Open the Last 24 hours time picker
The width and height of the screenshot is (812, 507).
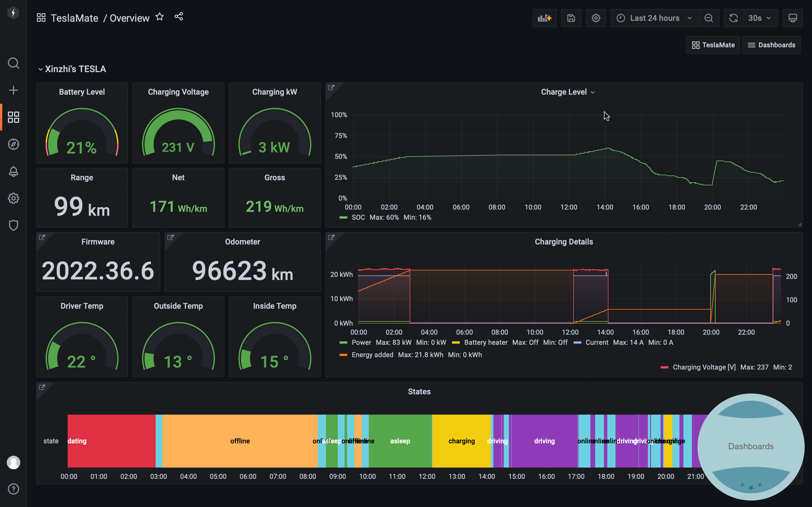point(654,18)
